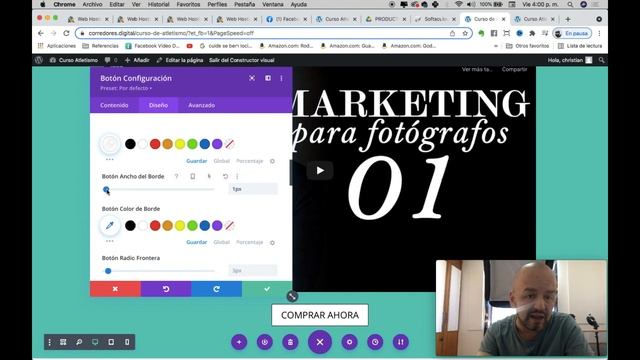Open a new Chrome tab
Image resolution: width=640 pixels, height=360 pixels.
[568, 19]
